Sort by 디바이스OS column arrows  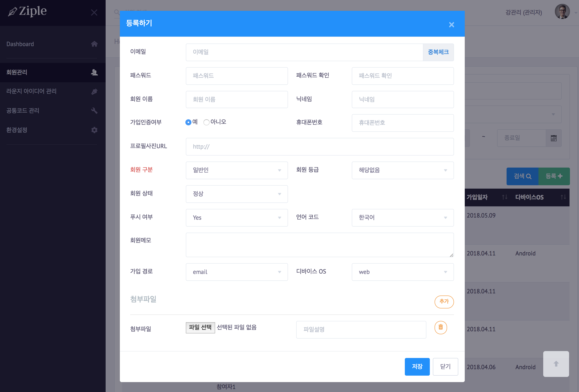pos(563,197)
